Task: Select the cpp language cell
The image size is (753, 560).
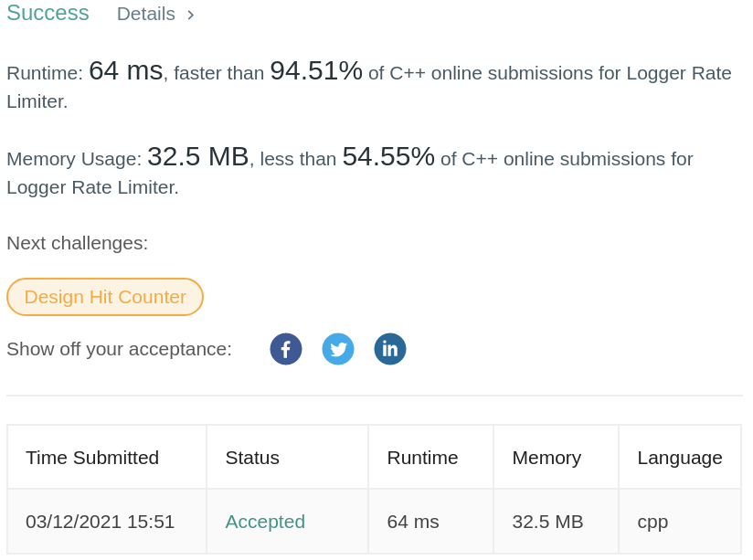Action: pos(652,523)
